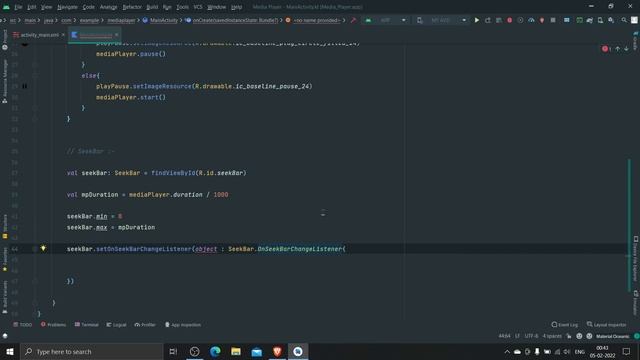Viewport: 640px width, 360px height.
Task: Click the vertical editor scrollbar marker strip
Action: tap(629, 224)
